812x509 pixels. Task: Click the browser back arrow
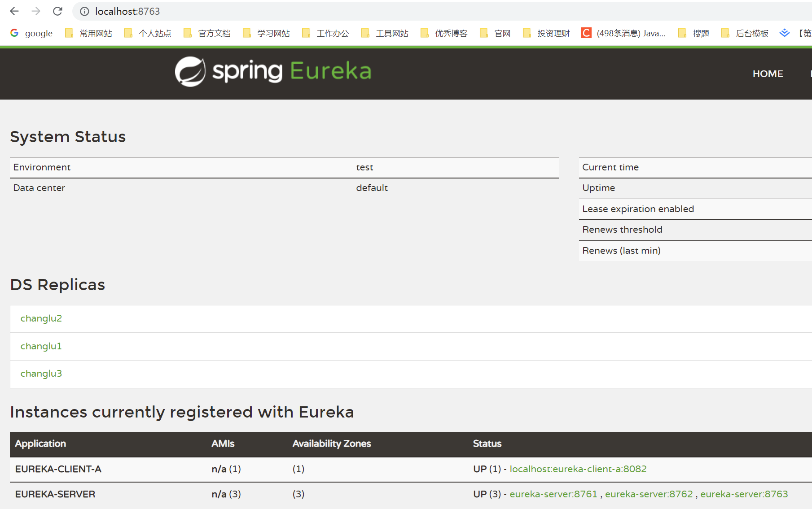[14, 11]
